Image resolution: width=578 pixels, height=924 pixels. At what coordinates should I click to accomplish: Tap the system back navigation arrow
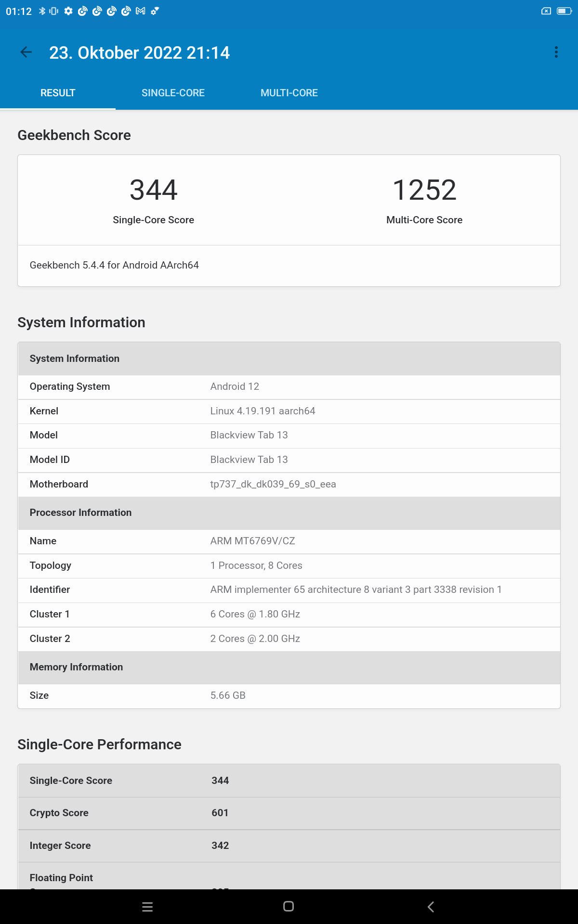[431, 907]
